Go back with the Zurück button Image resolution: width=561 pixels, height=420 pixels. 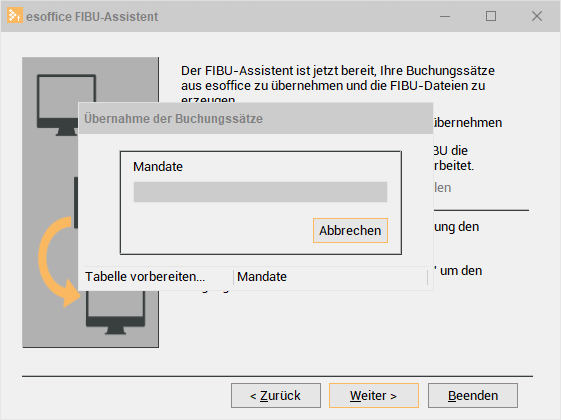(275, 396)
